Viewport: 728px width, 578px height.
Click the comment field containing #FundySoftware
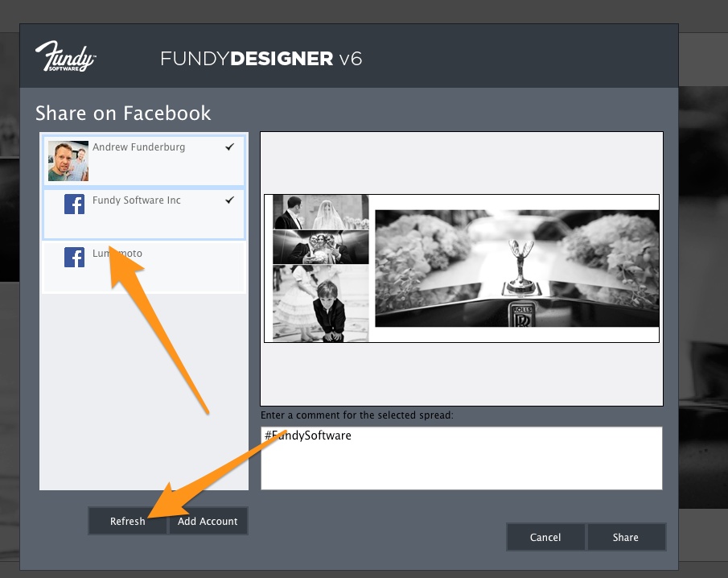coord(462,458)
